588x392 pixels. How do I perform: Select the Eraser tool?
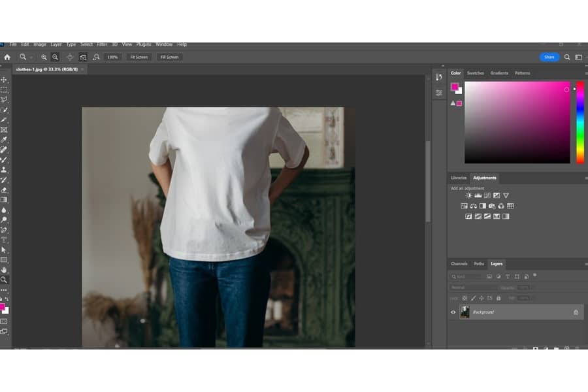tap(4, 190)
